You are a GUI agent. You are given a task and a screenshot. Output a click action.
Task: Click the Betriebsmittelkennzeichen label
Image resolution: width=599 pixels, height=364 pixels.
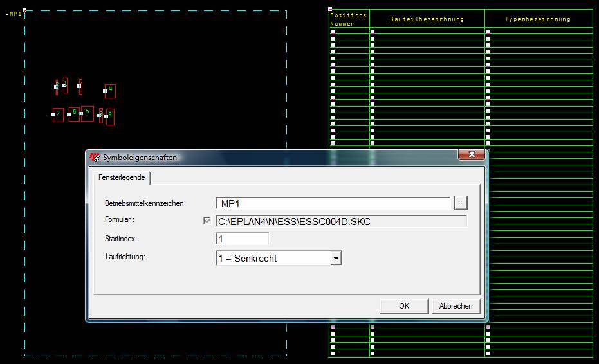click(145, 203)
